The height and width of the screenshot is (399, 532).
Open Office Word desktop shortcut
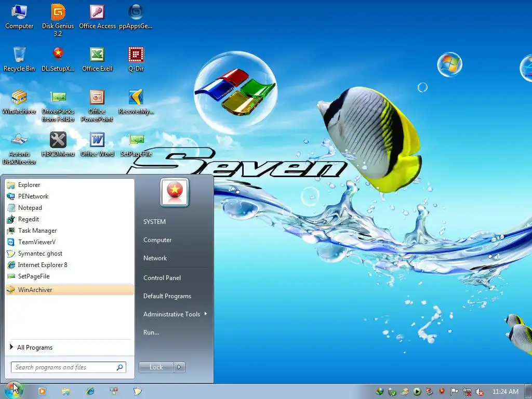(97, 144)
